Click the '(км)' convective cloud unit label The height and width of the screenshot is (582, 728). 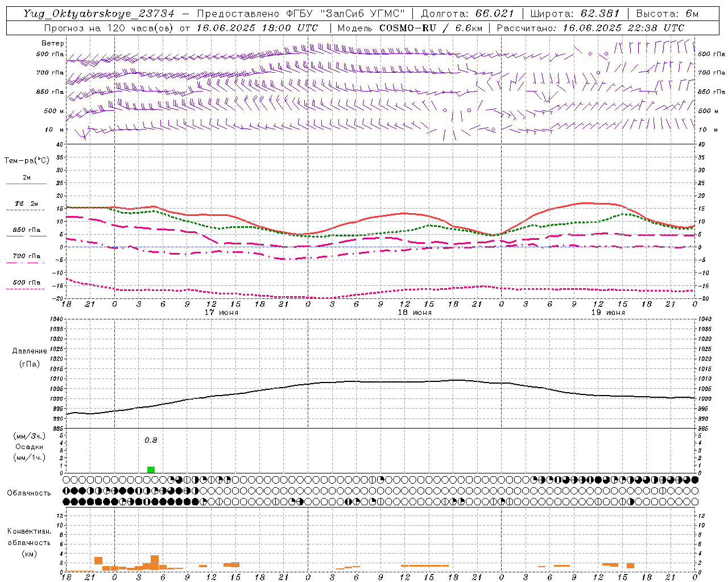29,554
